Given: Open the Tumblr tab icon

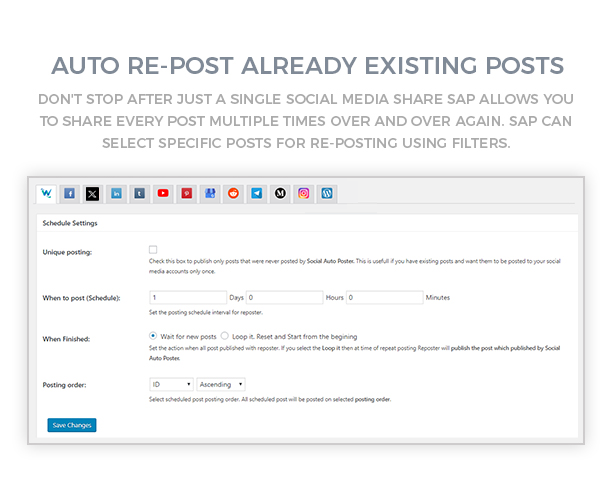Looking at the screenshot, I should pos(139,194).
